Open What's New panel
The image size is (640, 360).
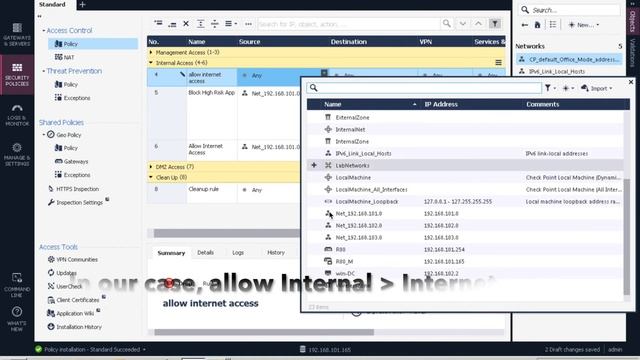click(17, 319)
